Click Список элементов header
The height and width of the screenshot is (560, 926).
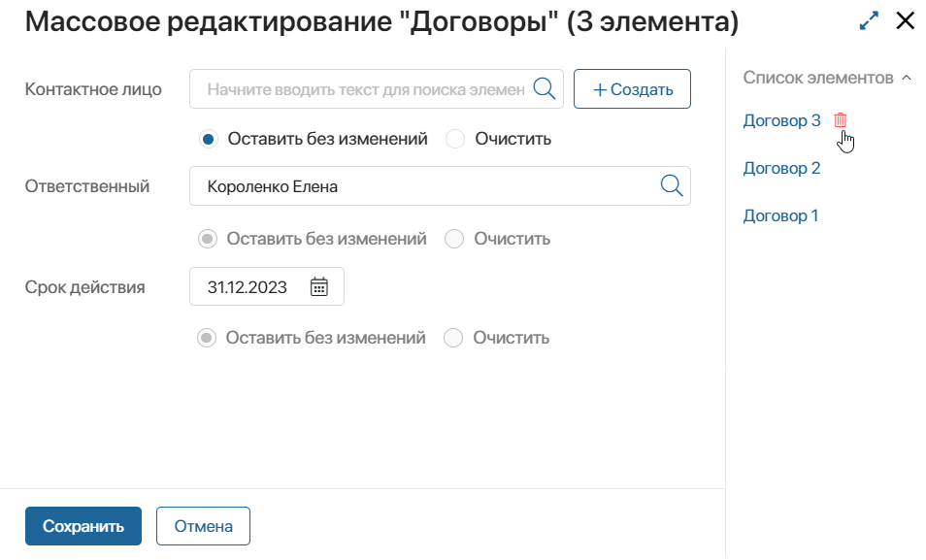pyautogui.click(x=818, y=78)
